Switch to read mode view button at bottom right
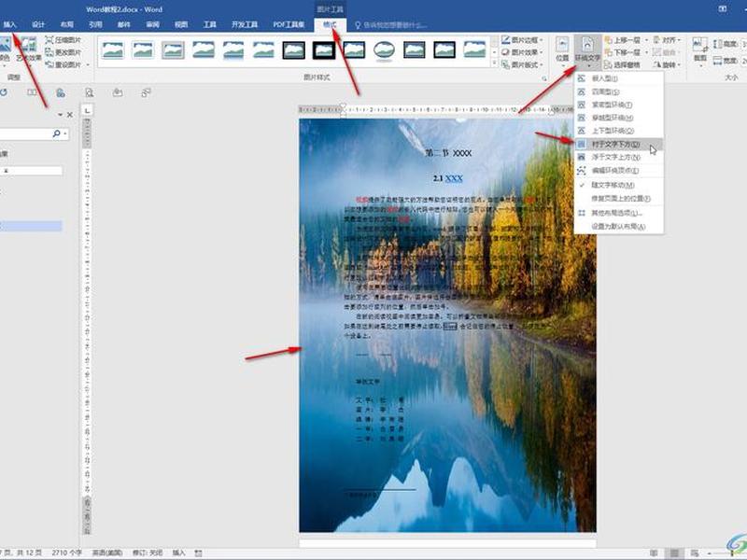 click(654, 553)
